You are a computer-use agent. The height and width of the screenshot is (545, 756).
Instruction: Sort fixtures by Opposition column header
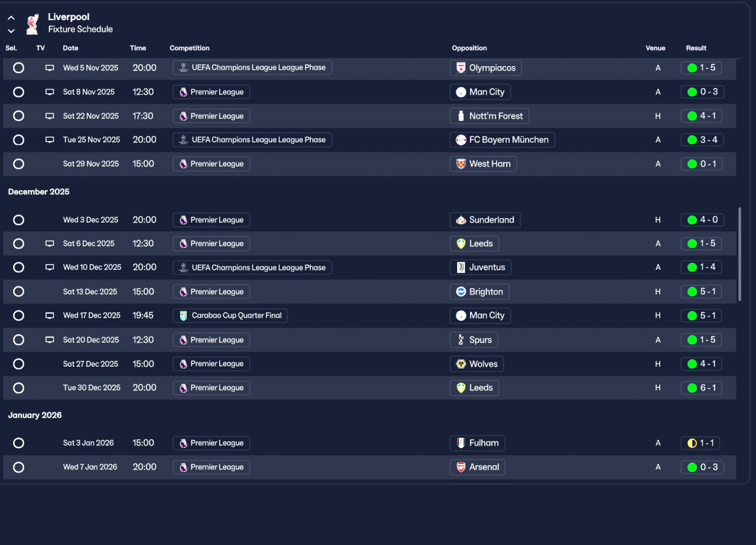pyautogui.click(x=470, y=48)
